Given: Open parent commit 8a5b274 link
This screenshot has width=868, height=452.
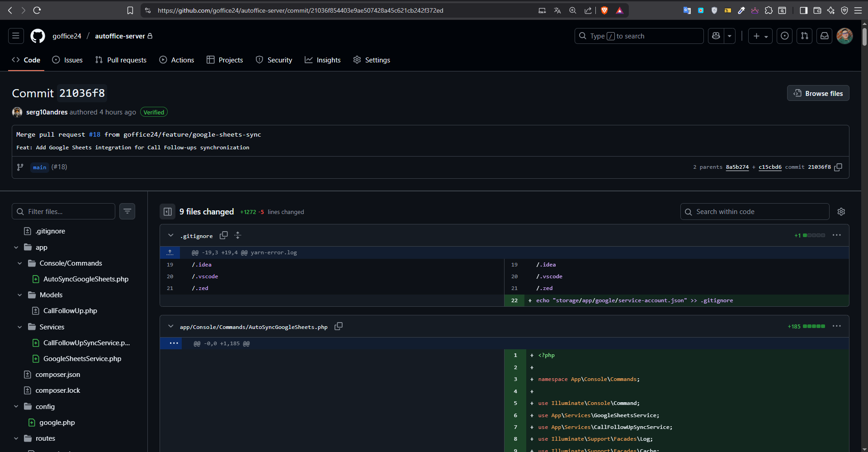Looking at the screenshot, I should (x=737, y=167).
